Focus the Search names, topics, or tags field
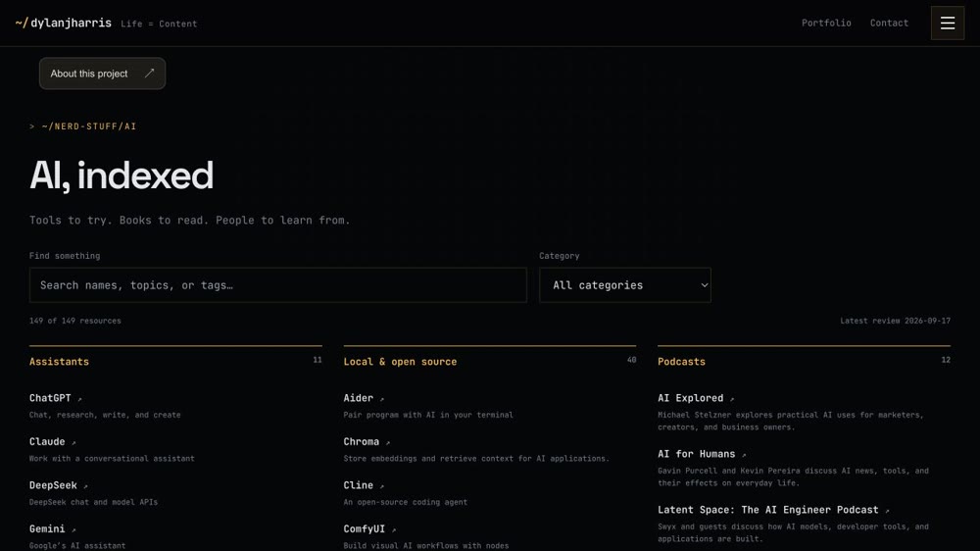Viewport: 980px width, 551px height. [x=278, y=285]
